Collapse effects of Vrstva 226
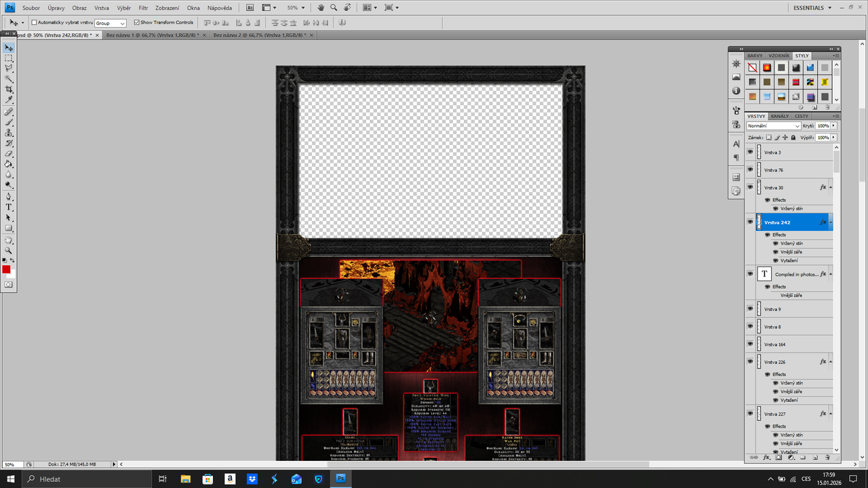 click(x=831, y=362)
